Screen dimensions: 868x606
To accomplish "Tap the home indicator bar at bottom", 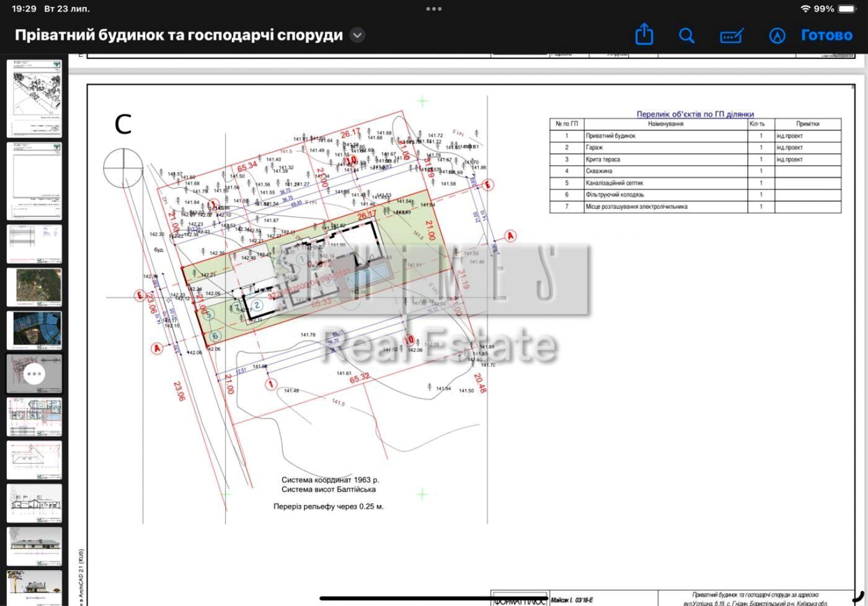I will coord(434,598).
